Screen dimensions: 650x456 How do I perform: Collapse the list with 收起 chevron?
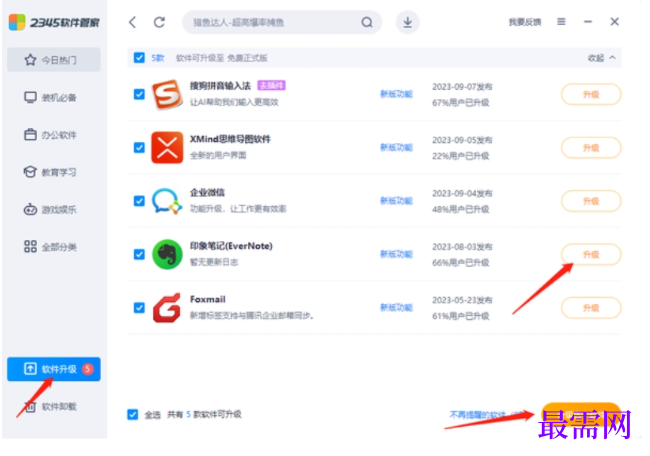pos(601,58)
